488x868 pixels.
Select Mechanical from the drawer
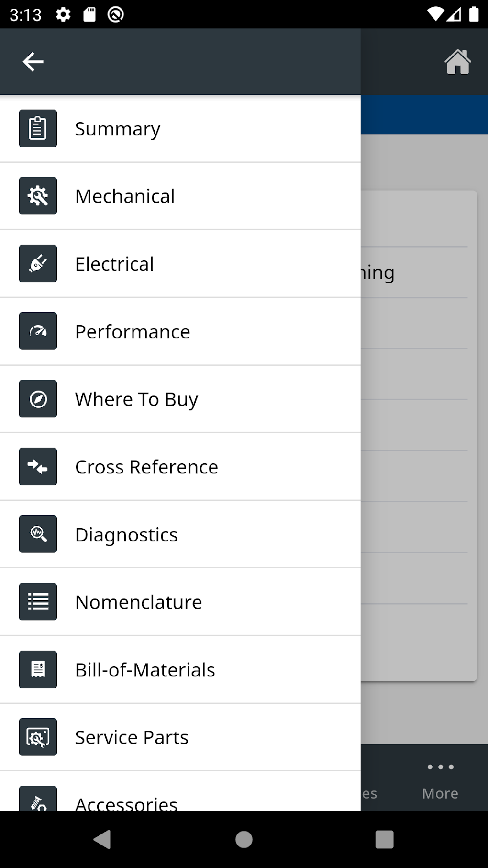(125, 196)
